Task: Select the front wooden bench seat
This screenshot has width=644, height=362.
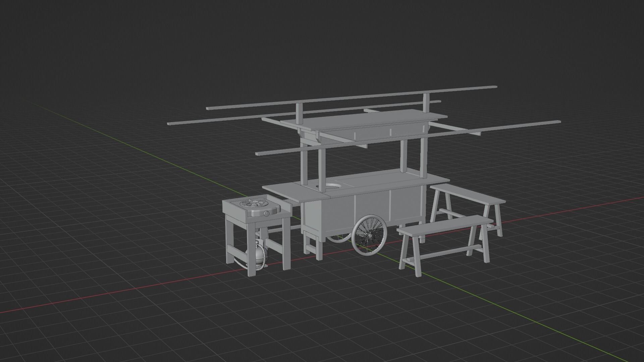Action: (x=444, y=225)
